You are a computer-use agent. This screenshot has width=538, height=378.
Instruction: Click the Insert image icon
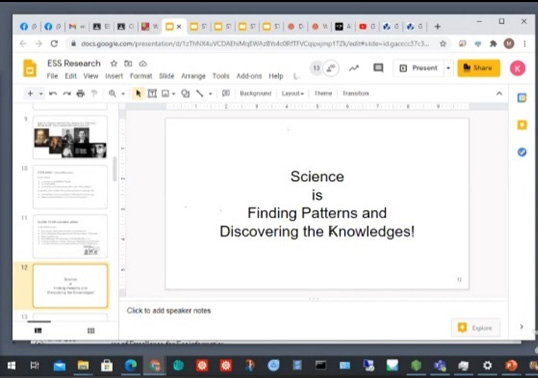166,93
